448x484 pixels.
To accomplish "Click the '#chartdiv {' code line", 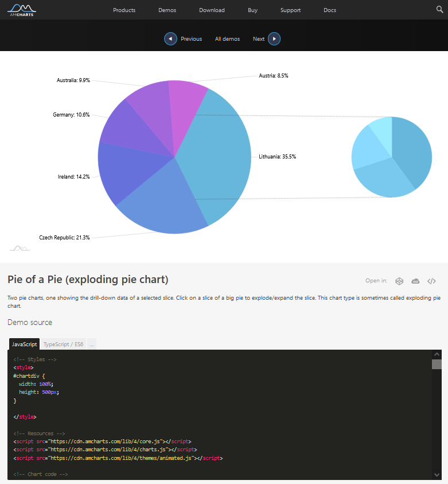I will coord(29,376).
